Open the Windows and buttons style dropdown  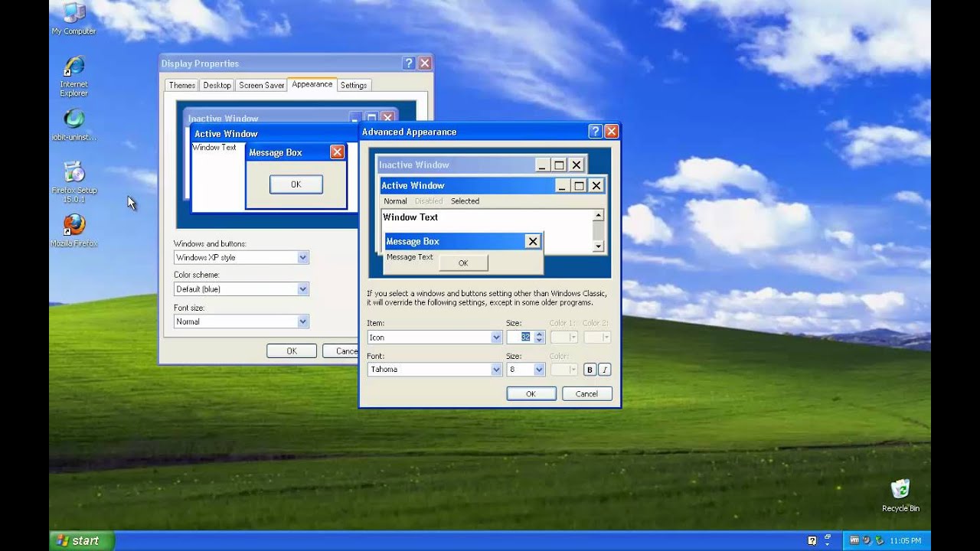click(241, 258)
